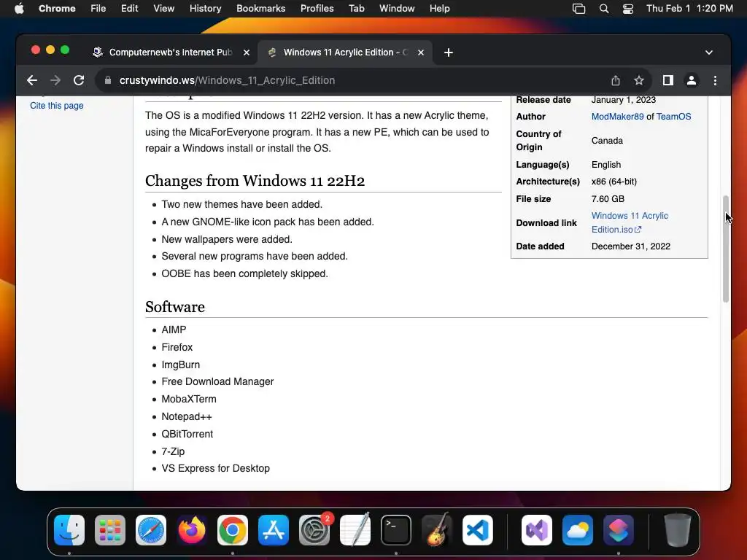The image size is (747, 560).
Task: Open TextEdit from the Dock
Action: click(355, 530)
